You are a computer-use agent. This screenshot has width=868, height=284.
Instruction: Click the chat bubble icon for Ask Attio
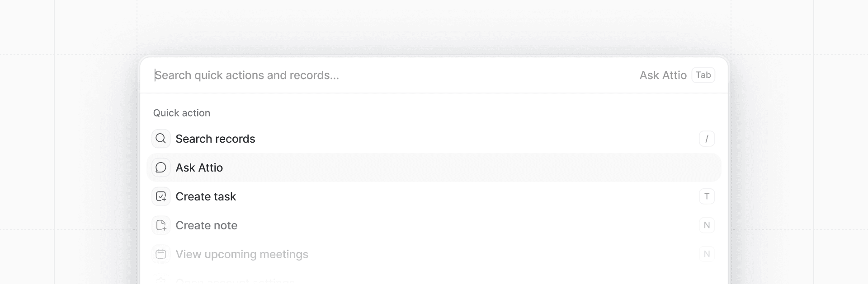161,168
